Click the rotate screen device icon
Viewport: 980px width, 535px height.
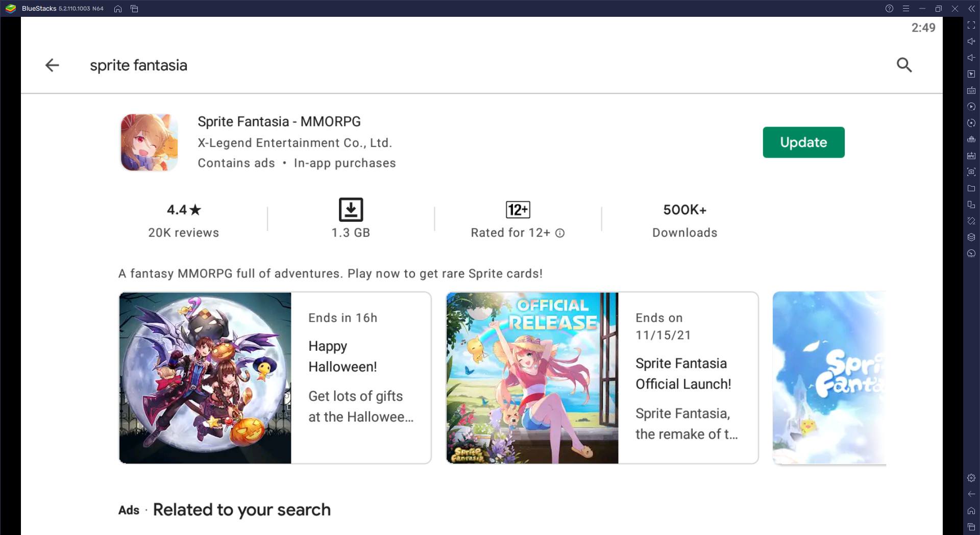coord(971,205)
